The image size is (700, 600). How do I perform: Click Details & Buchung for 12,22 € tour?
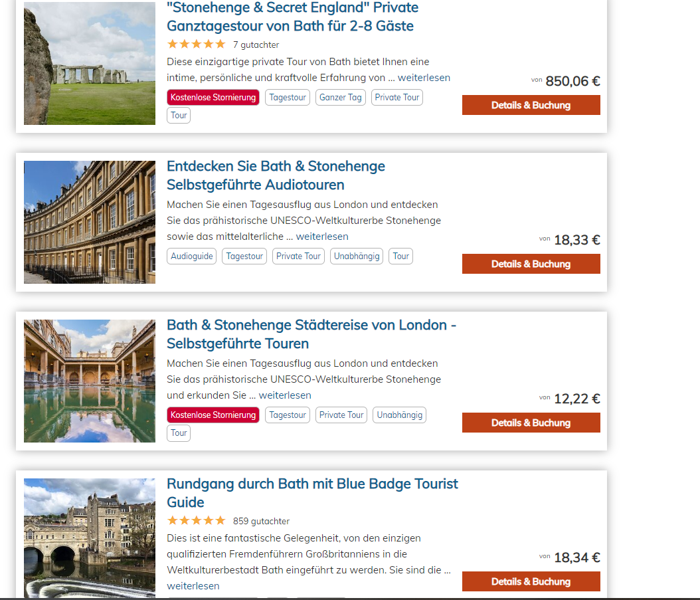click(x=531, y=423)
